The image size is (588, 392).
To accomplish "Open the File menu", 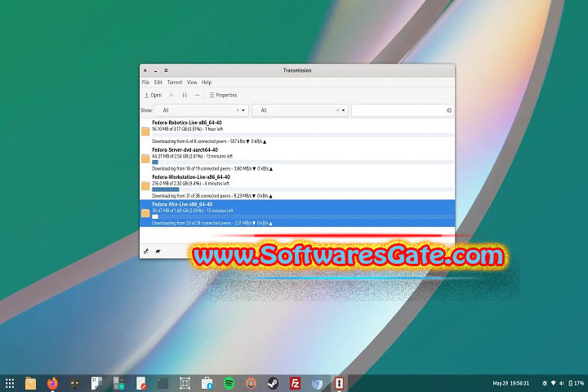I will pos(145,82).
